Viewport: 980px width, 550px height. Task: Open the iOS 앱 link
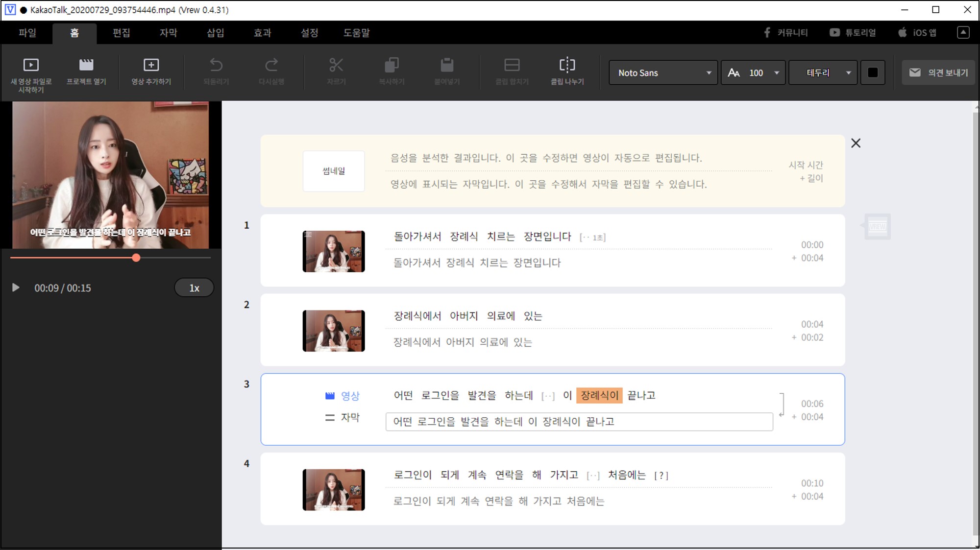click(917, 32)
